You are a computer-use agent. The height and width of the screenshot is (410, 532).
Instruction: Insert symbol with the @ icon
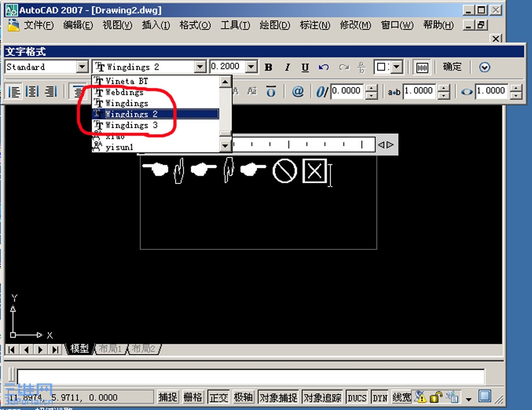point(297,91)
